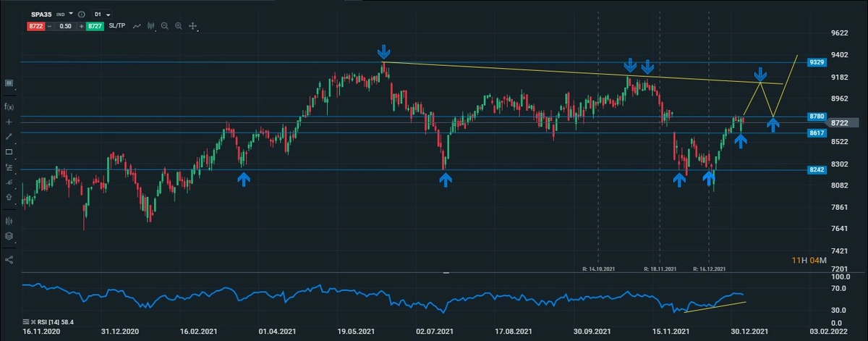Select the crosshair plus tool

(x=9, y=122)
